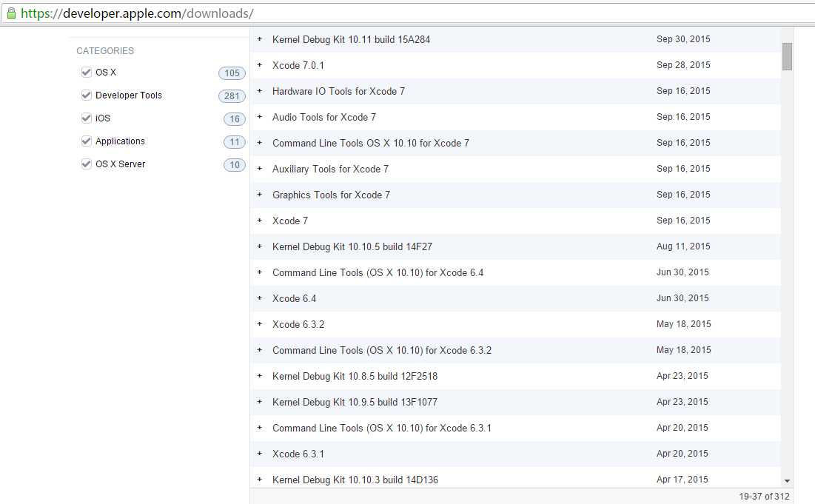Image resolution: width=815 pixels, height=504 pixels.
Task: Open Command Line Tools for Xcode 6.3.2 title
Action: [382, 351]
